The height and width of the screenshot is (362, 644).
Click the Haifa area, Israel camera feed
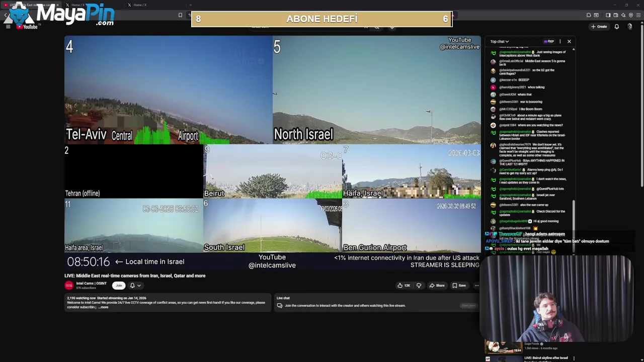click(x=134, y=226)
